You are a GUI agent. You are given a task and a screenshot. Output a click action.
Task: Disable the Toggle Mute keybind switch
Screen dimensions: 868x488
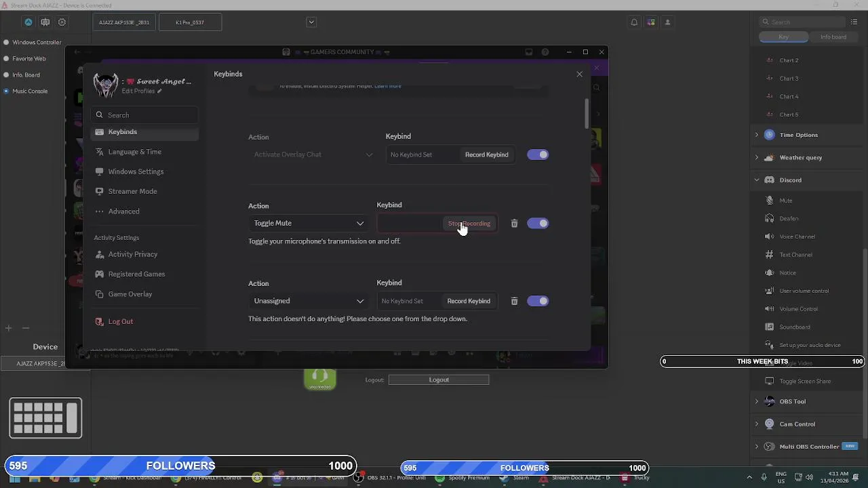pyautogui.click(x=538, y=223)
